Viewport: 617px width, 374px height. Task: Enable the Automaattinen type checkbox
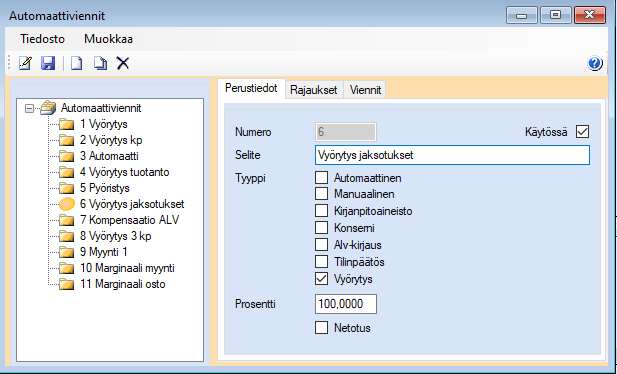point(321,178)
